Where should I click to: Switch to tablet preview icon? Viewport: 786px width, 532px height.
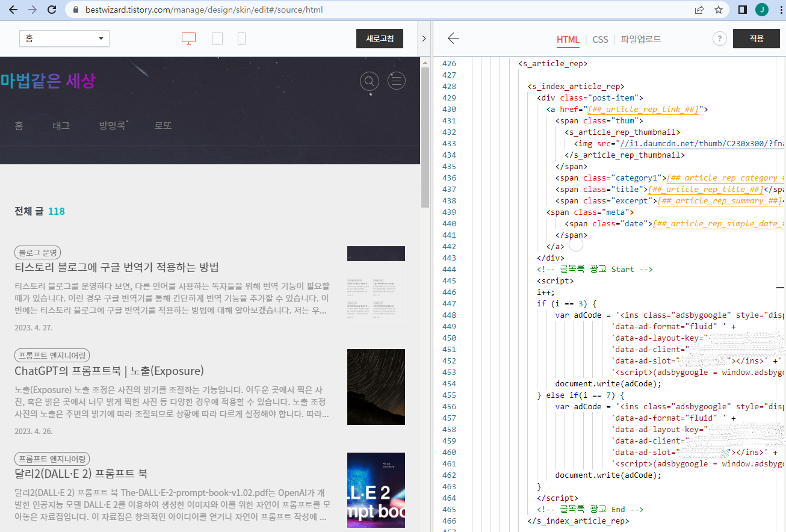click(x=218, y=38)
